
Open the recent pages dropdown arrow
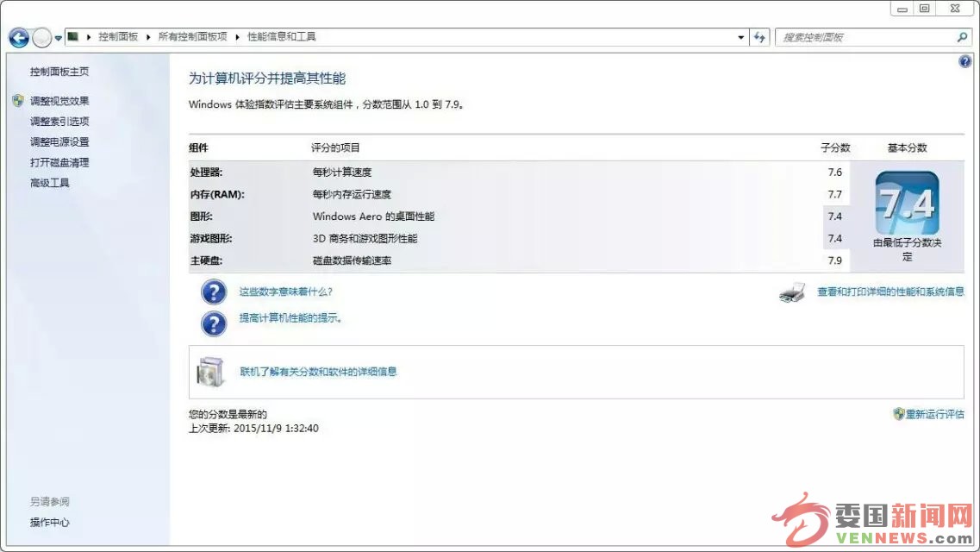(58, 38)
